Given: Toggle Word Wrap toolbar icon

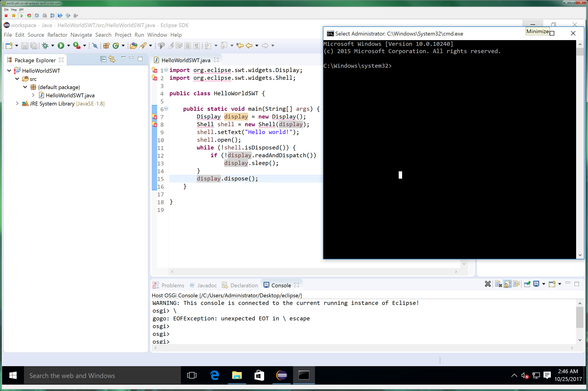Looking at the screenshot, I should 179,46.
